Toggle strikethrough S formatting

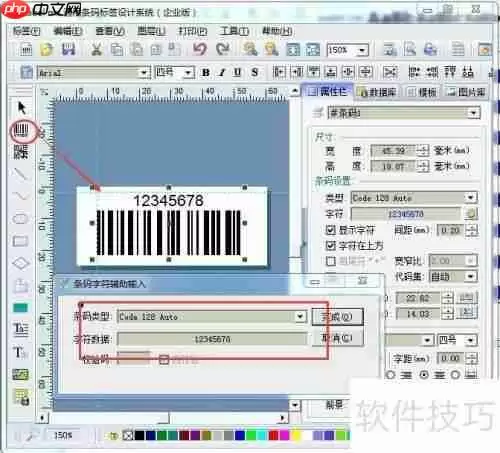coord(255,72)
